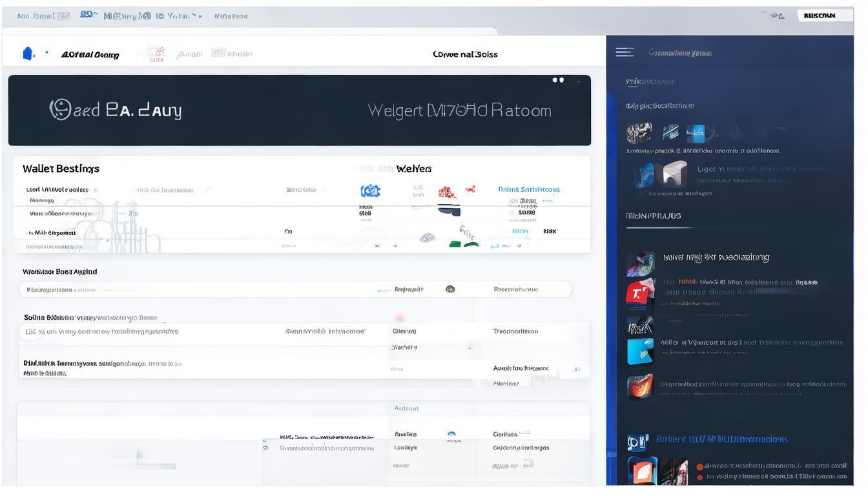The height and width of the screenshot is (496, 868).
Task: Open the 'Aoo' menu in the top bar
Action: point(23,16)
